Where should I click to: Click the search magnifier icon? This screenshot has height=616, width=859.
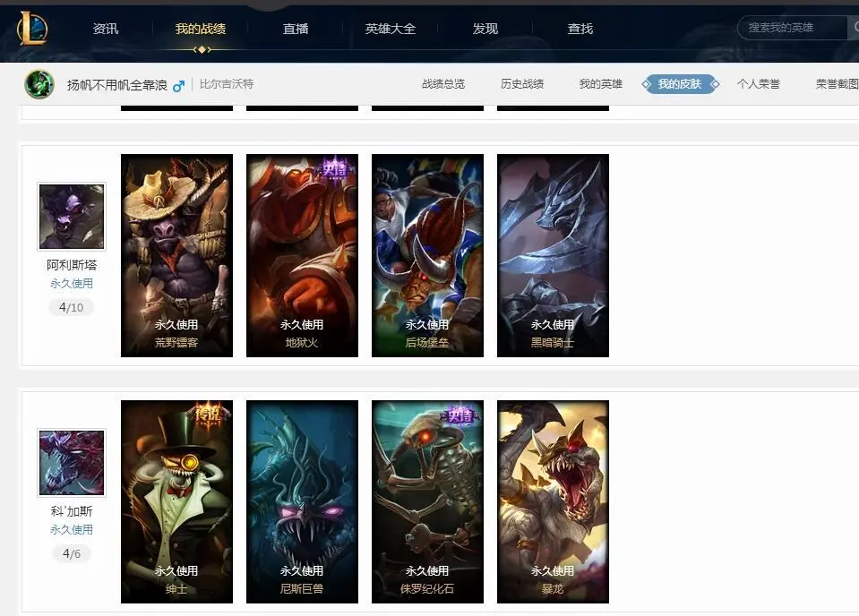(855, 28)
